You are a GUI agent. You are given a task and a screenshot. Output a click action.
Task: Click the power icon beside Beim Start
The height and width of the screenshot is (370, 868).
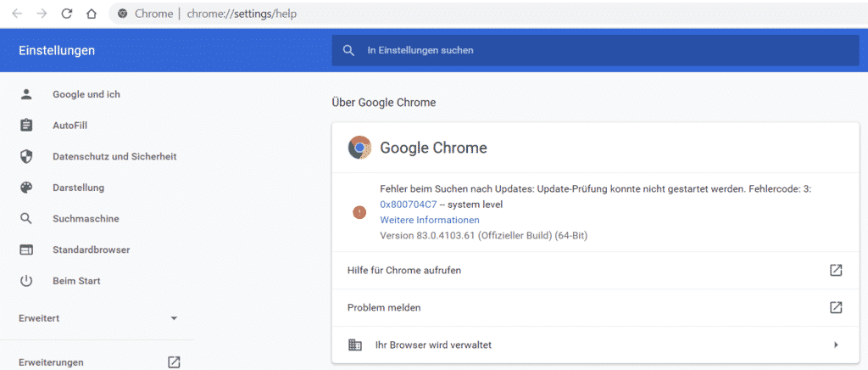[26, 281]
